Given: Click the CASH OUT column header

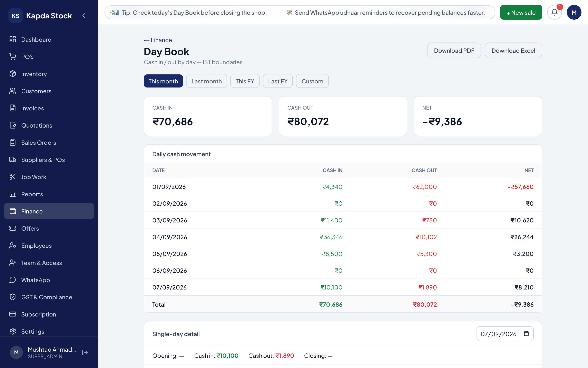Looking at the screenshot, I should 424,170.
